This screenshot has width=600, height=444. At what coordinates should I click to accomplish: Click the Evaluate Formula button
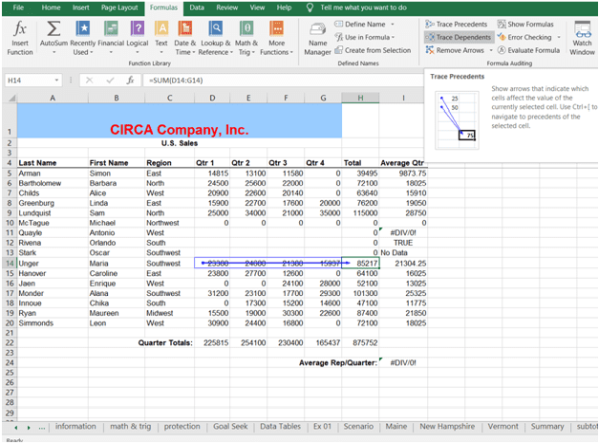click(x=528, y=49)
